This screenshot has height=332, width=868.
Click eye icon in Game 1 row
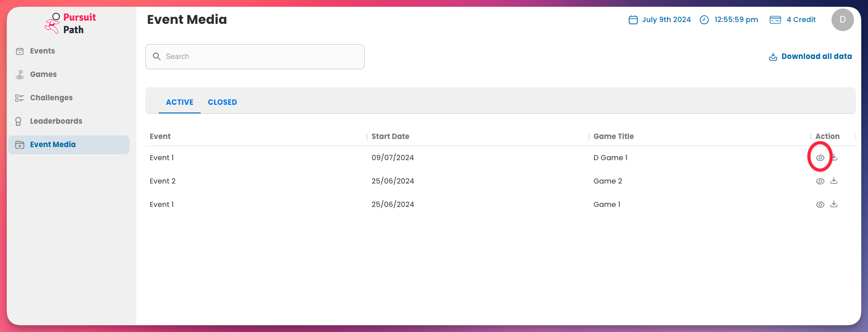point(820,205)
